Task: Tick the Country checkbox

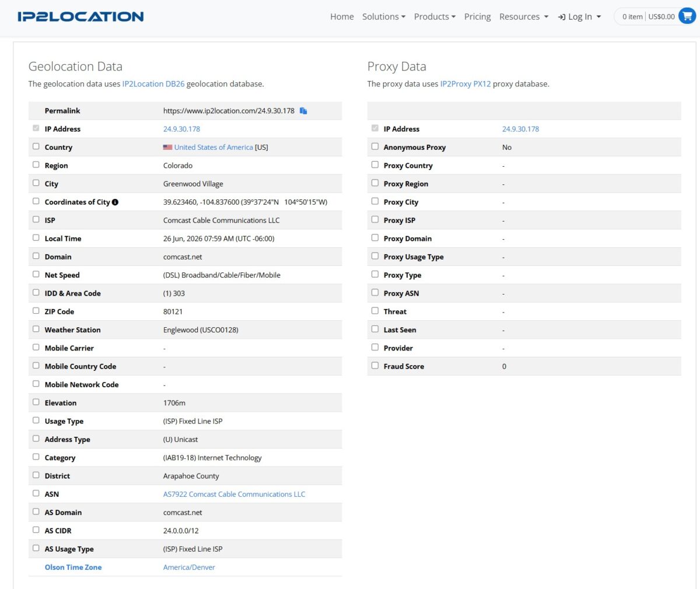Action: (x=36, y=146)
